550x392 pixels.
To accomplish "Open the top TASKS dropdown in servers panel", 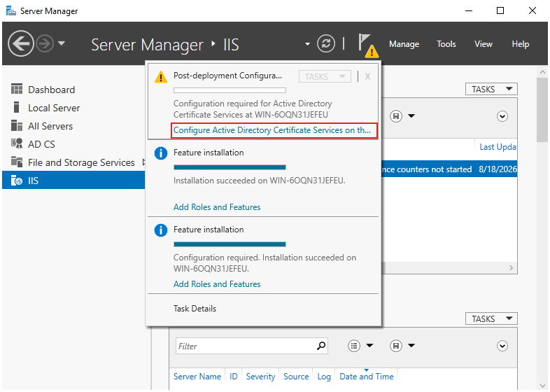I will 491,89.
